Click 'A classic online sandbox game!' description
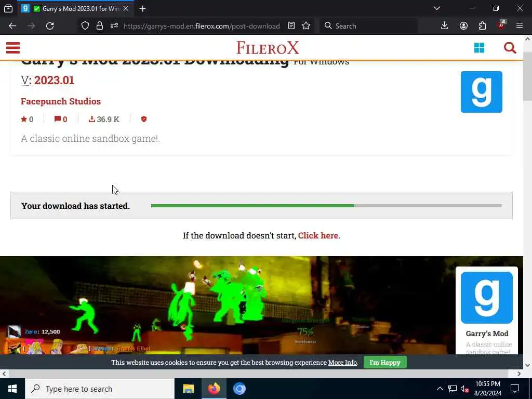The width and height of the screenshot is (532, 399). pos(90,138)
